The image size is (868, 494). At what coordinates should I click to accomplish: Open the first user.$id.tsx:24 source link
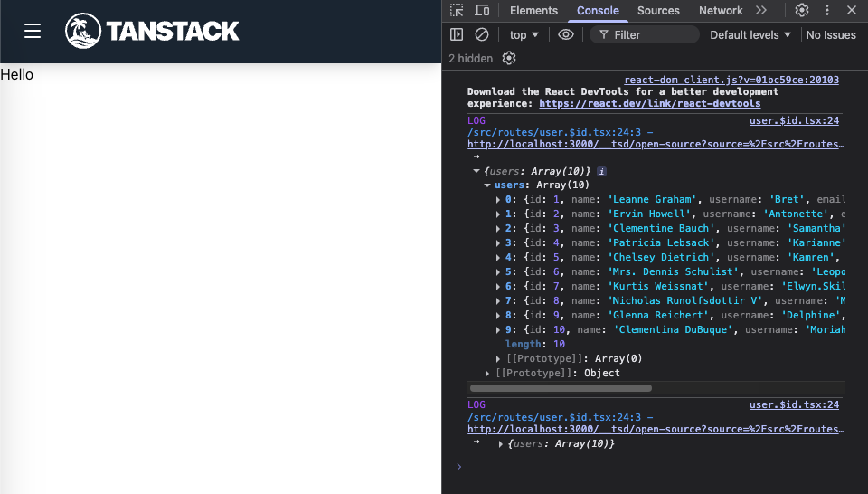794,120
